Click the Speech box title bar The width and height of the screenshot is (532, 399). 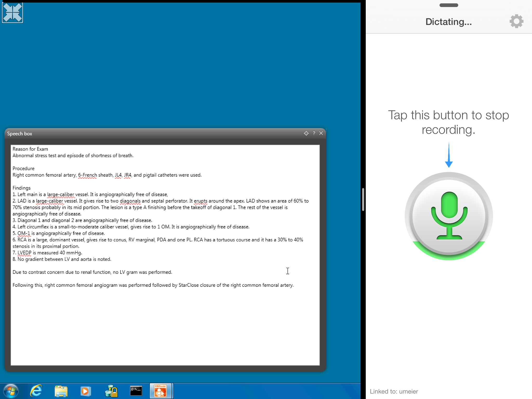[156, 134]
